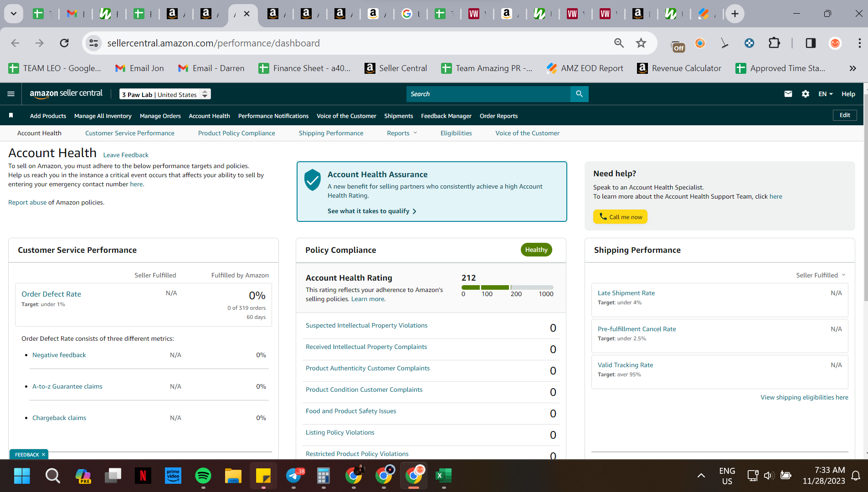The width and height of the screenshot is (868, 492).
Task: Click the Windows Start button
Action: tap(22, 476)
